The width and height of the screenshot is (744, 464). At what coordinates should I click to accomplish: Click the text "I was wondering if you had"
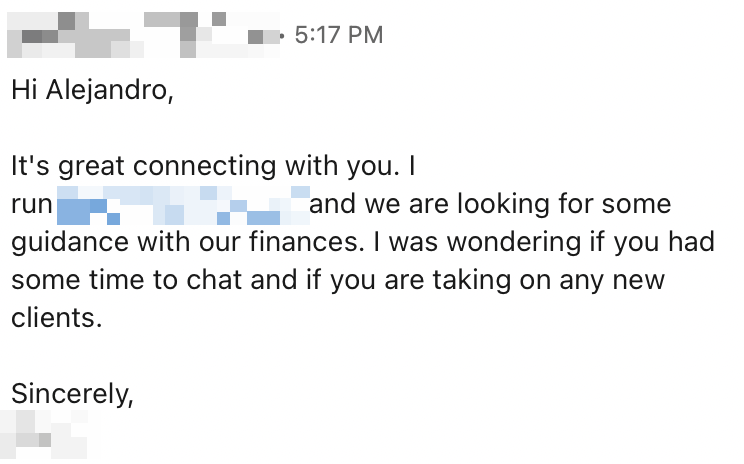[544, 243]
